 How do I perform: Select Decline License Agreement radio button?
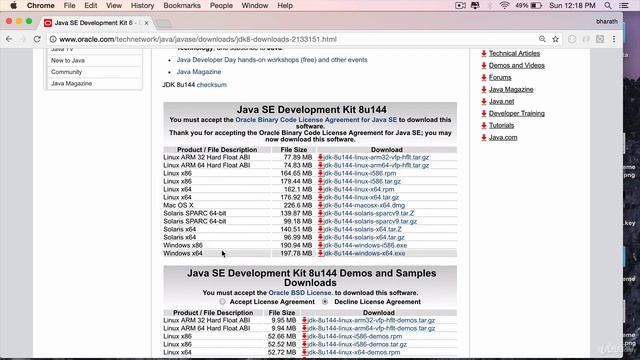[325, 302]
